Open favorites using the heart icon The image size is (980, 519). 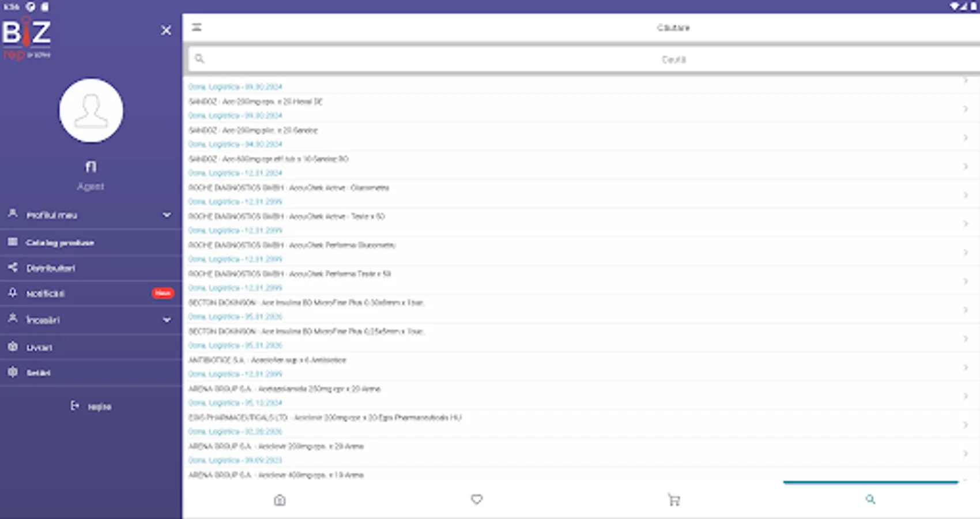[476, 500]
